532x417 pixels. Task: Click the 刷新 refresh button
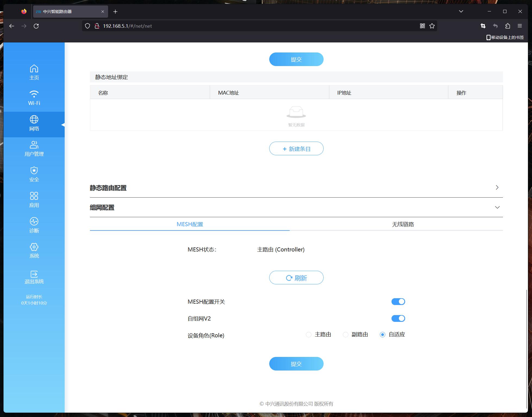tap(296, 278)
